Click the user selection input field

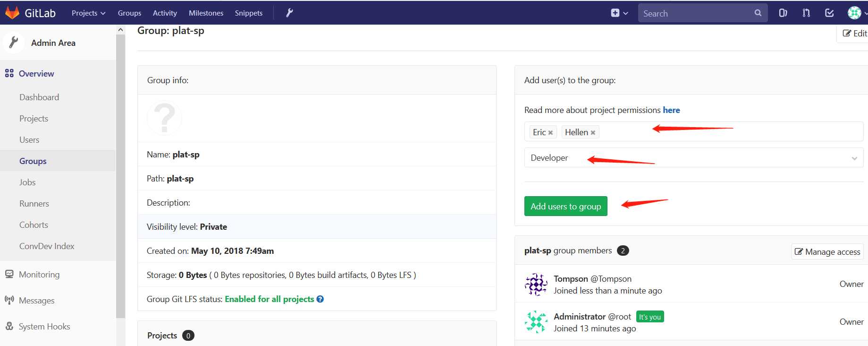(x=693, y=132)
